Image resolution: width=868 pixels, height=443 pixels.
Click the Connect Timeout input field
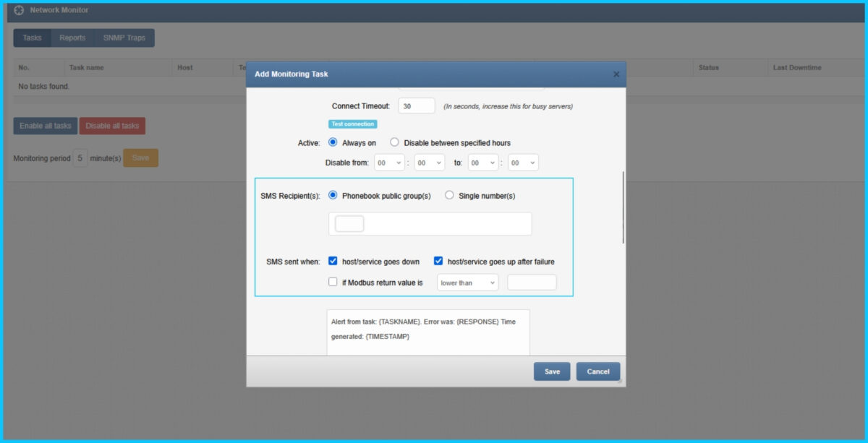point(417,106)
